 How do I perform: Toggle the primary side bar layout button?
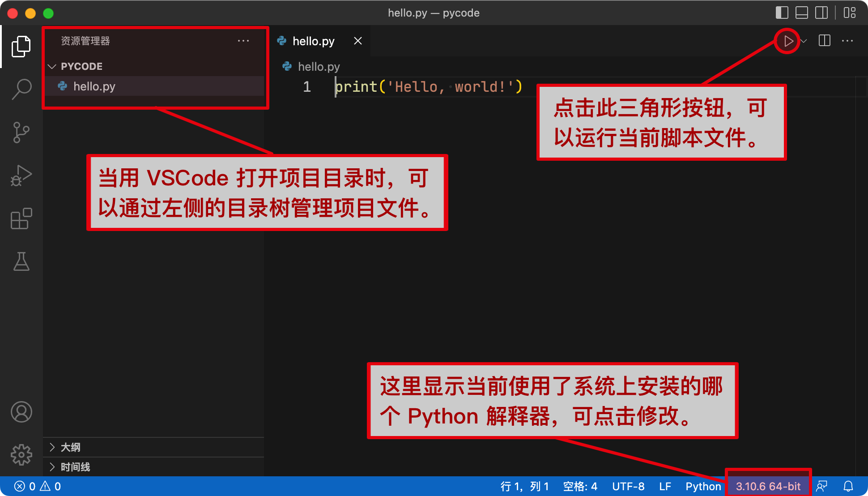pos(782,13)
